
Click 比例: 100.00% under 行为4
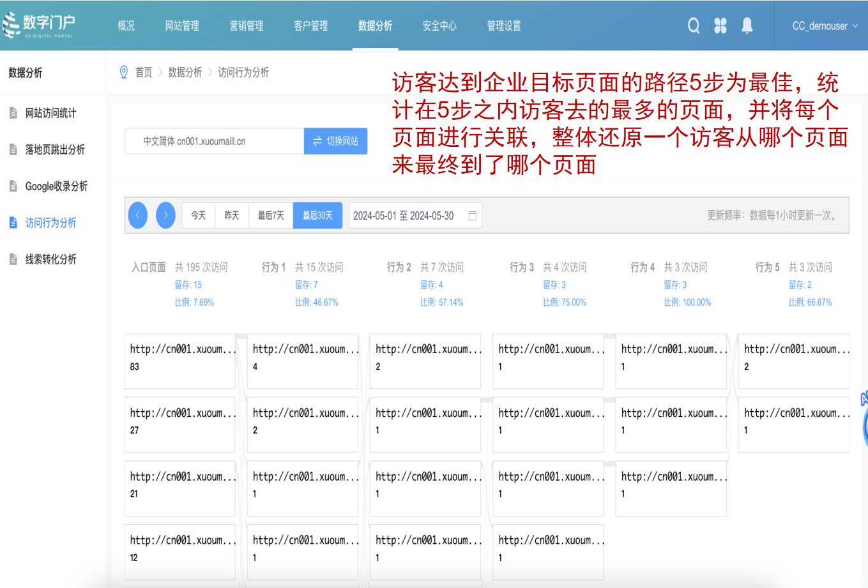pos(687,302)
